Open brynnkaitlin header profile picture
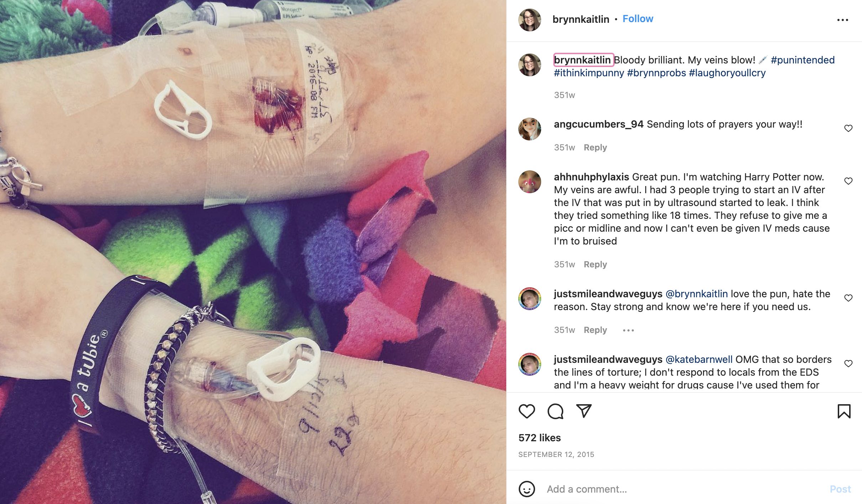This screenshot has height=504, width=862. (x=529, y=20)
